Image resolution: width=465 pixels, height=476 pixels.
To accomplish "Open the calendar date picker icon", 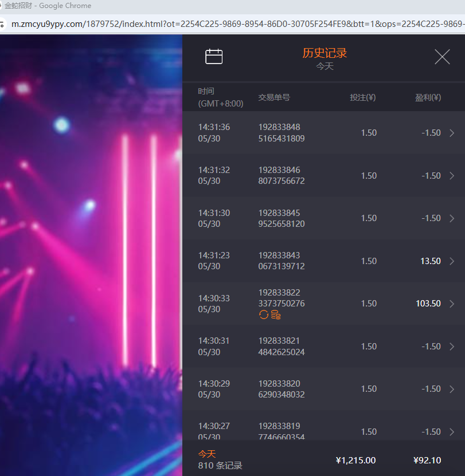I will (x=214, y=56).
